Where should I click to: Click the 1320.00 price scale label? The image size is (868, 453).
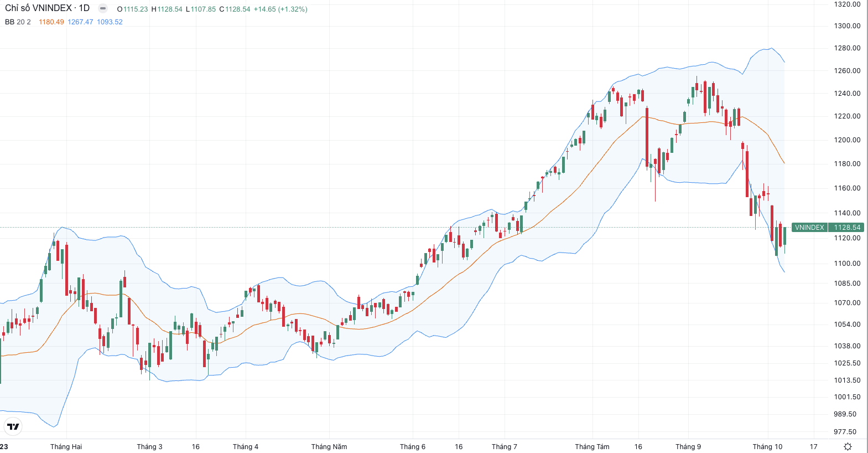point(847,4)
